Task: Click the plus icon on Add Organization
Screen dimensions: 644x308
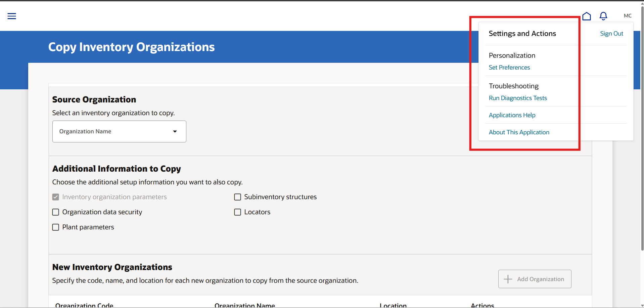Action: (x=507, y=279)
